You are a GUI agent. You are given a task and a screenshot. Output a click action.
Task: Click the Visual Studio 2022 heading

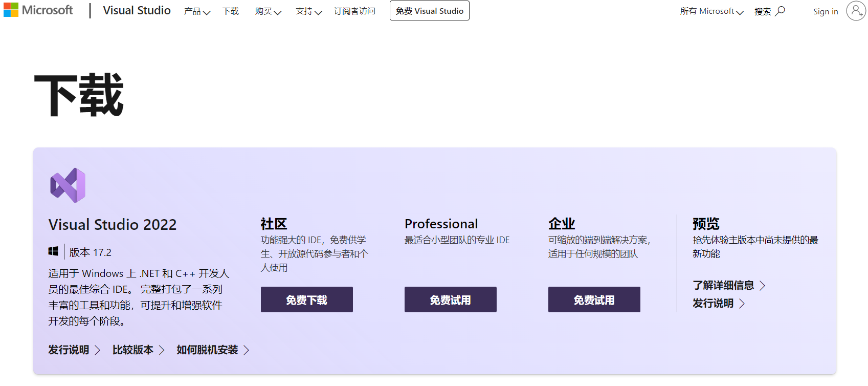[113, 225]
